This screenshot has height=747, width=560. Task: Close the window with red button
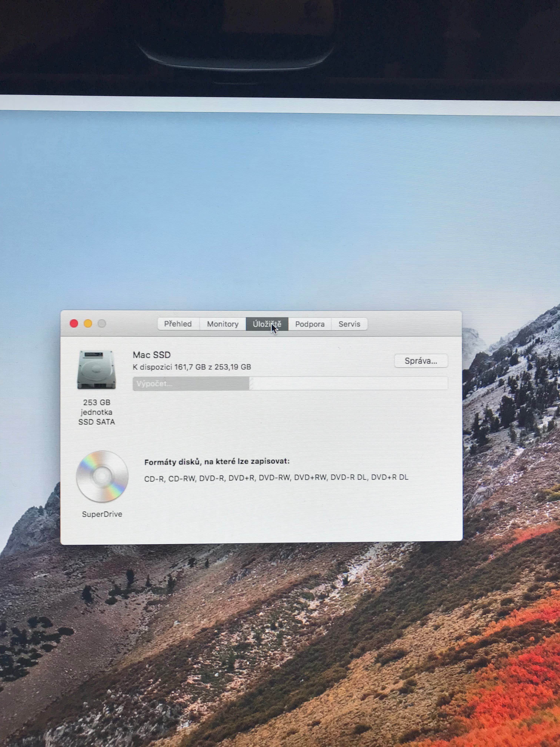coord(74,323)
